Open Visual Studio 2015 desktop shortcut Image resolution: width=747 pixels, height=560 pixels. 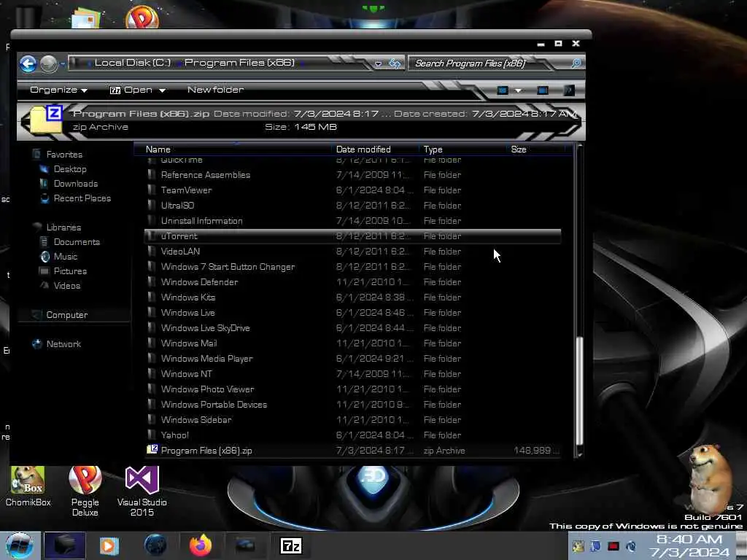point(142,491)
